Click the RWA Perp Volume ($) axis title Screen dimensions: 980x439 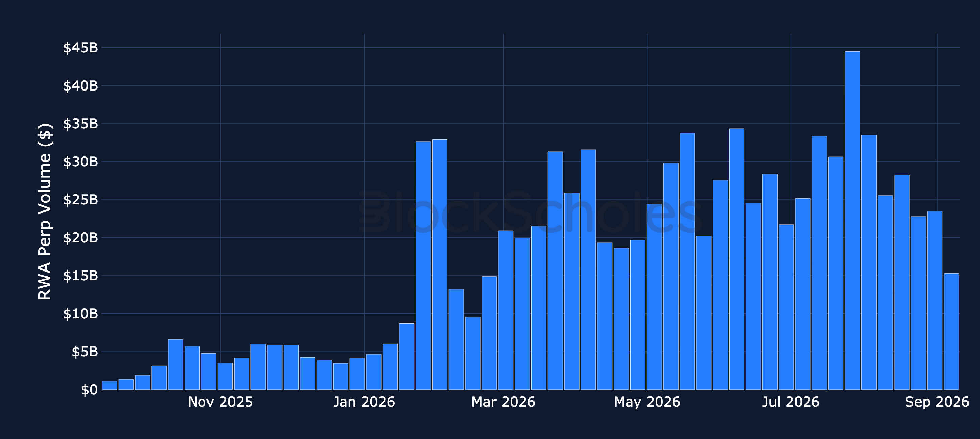(45, 212)
